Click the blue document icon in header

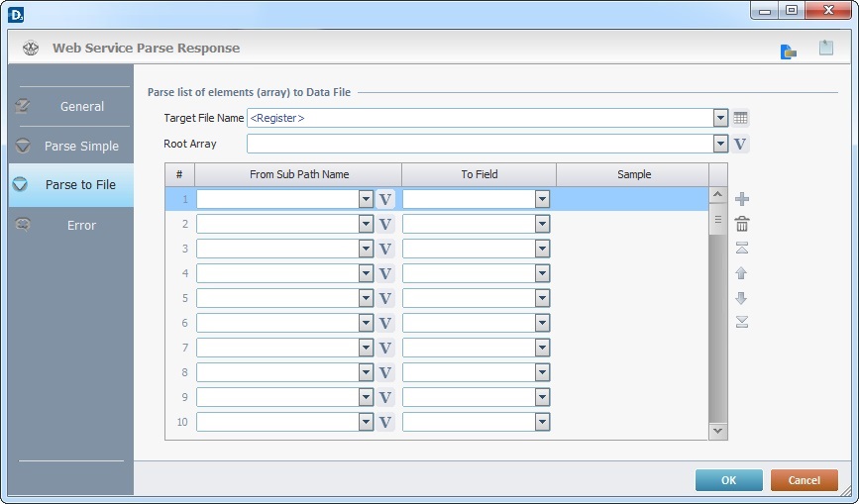(788, 51)
